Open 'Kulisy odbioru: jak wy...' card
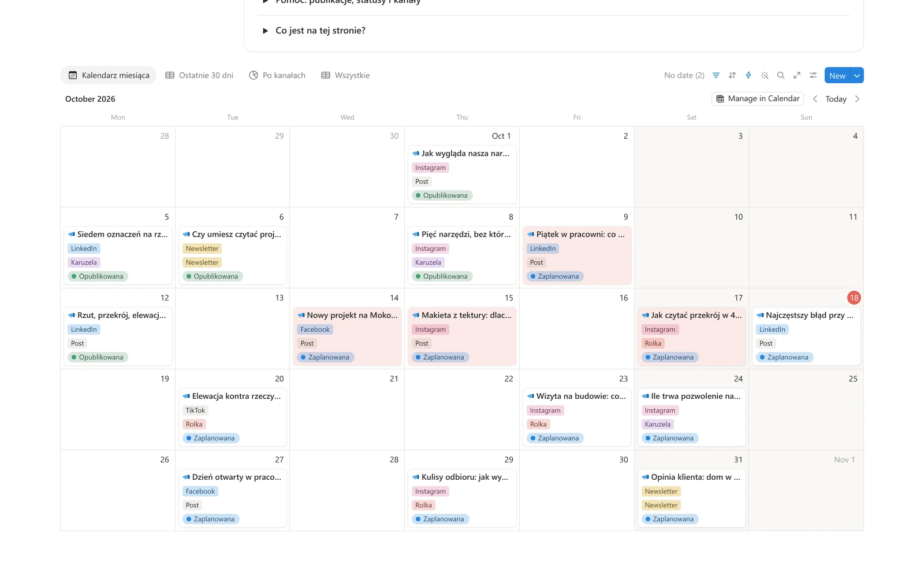924x578 pixels. click(x=462, y=498)
